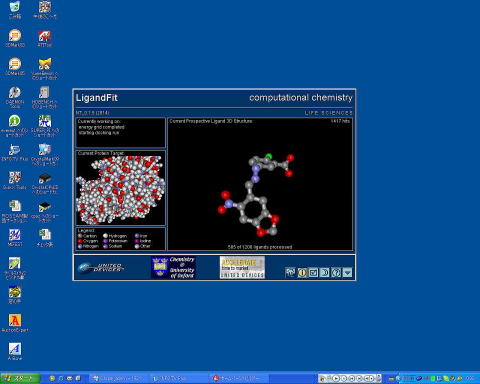Select the green circle info desktop icon
This screenshot has height=384, width=480.
tap(15, 126)
